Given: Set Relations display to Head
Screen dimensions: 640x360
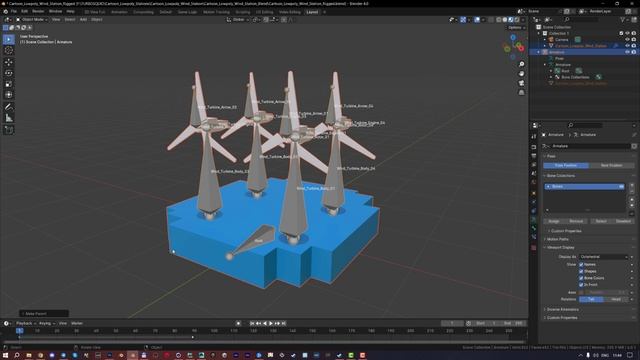Looking at the screenshot, I should click(616, 299).
